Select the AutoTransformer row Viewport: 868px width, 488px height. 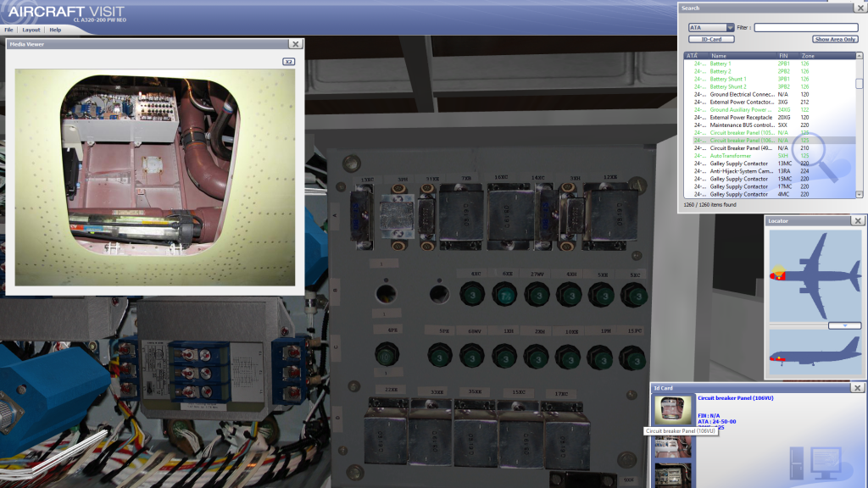[x=770, y=156]
